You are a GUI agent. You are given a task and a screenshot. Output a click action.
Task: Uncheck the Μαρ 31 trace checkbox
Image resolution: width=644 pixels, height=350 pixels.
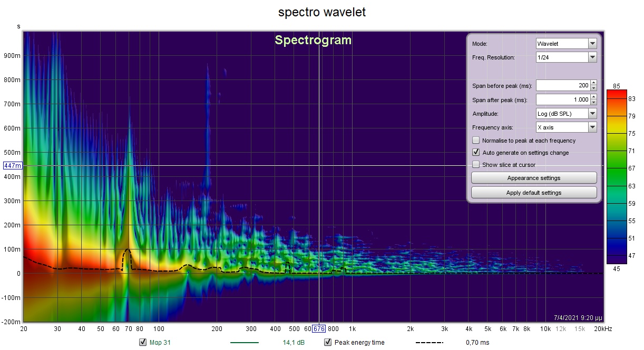pyautogui.click(x=142, y=343)
